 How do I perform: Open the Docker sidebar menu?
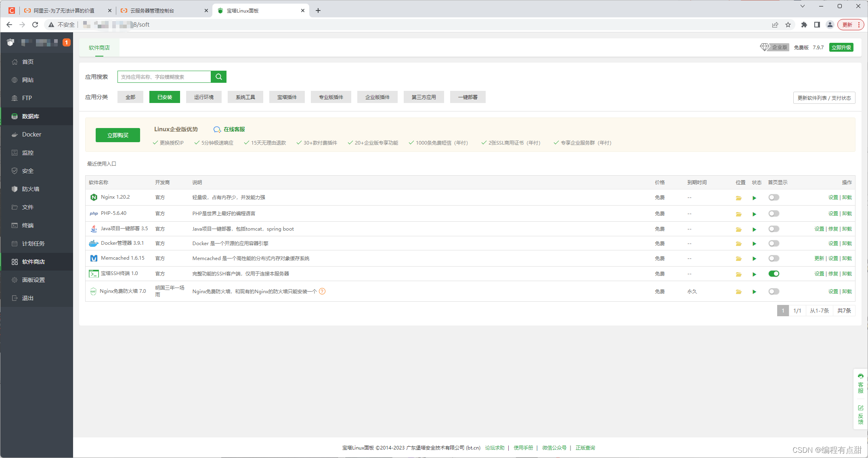37,134
